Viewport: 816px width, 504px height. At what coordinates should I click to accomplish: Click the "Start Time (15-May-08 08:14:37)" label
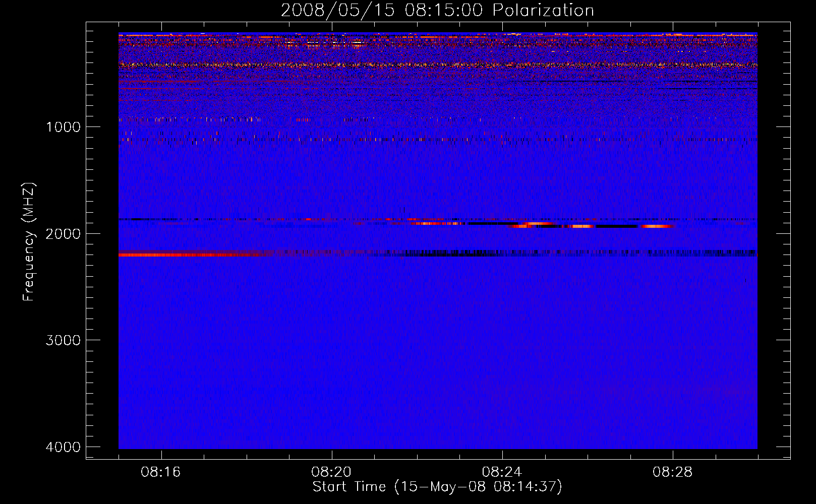437,487
